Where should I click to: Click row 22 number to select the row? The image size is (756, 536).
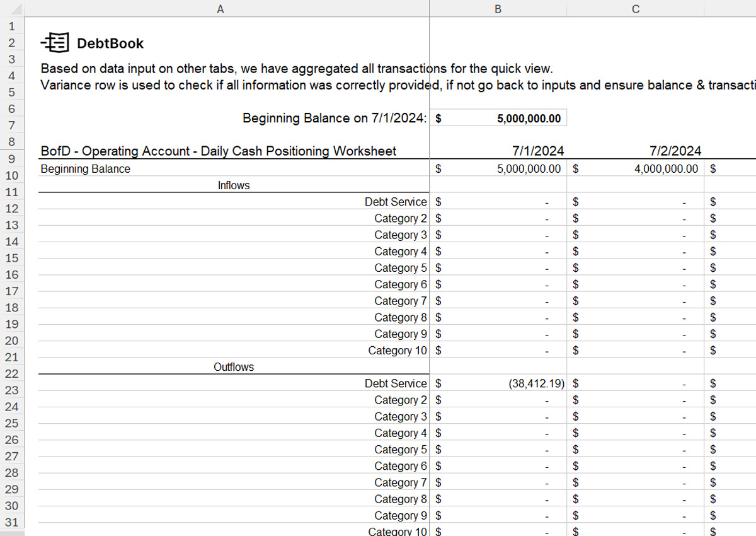[12, 373]
